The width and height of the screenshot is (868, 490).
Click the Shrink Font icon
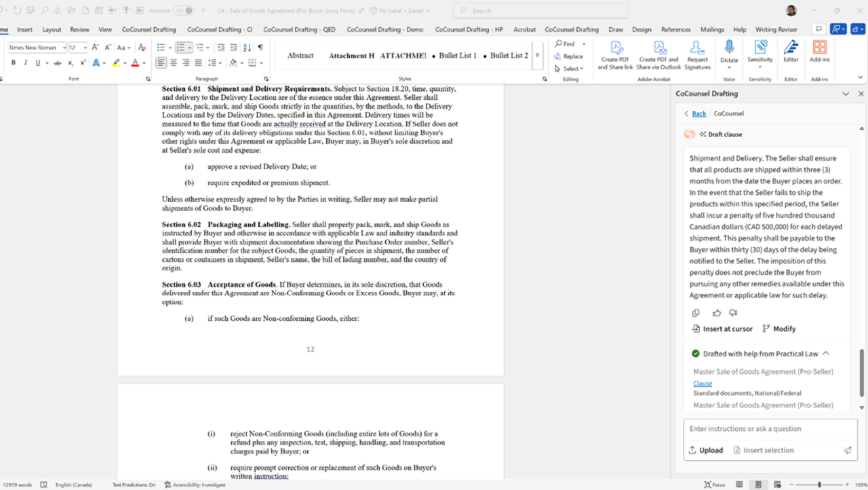108,48
